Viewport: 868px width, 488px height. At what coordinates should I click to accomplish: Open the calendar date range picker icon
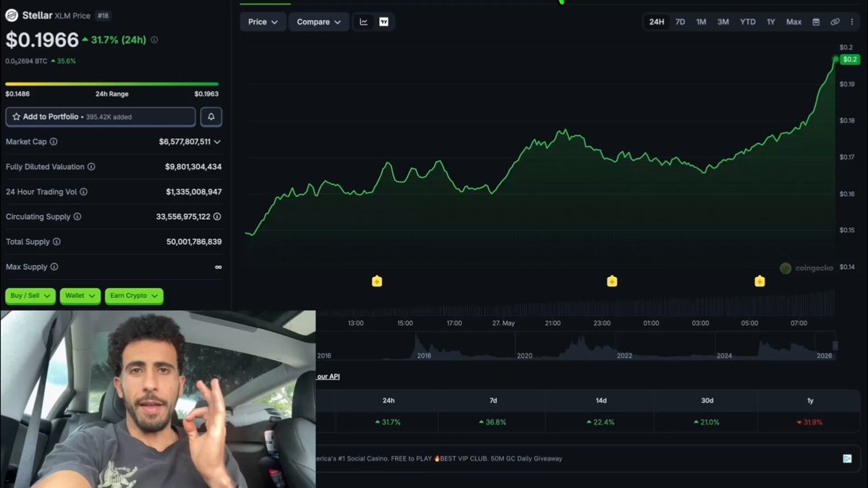816,22
